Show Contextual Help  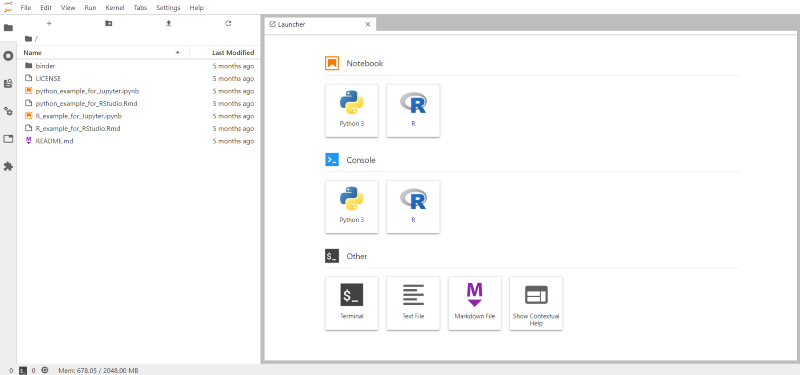[x=536, y=303]
